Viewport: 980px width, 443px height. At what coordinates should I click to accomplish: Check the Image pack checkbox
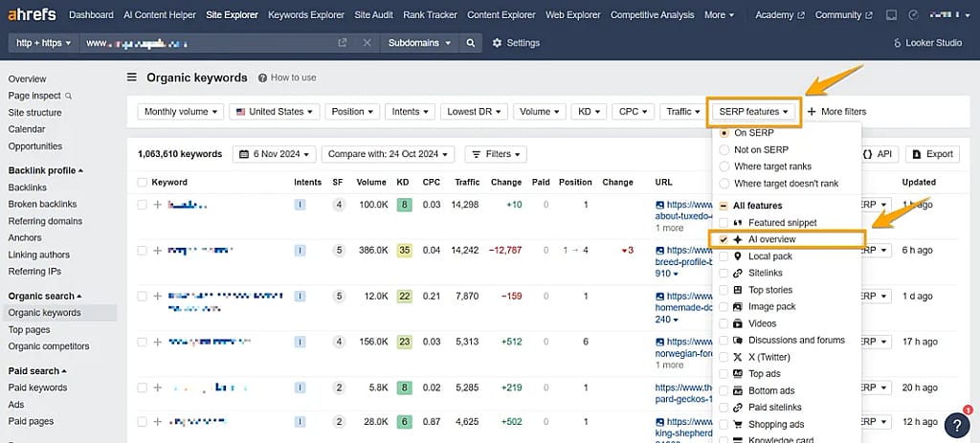724,307
